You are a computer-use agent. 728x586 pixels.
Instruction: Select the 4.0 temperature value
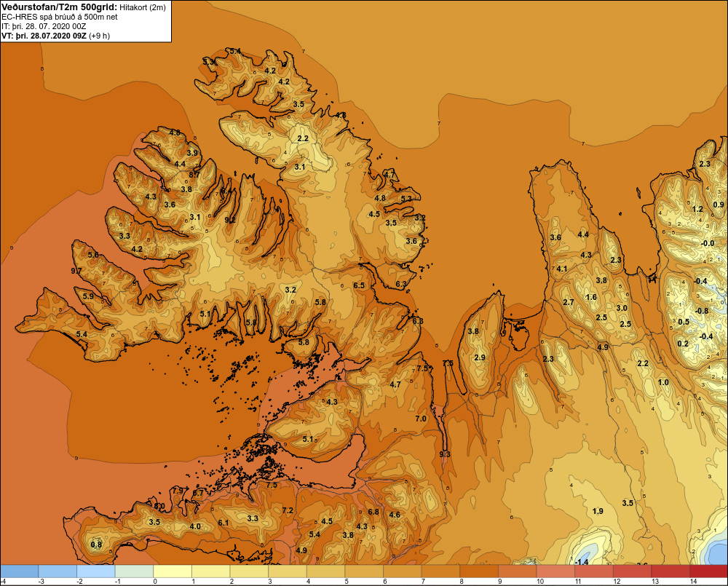pyautogui.click(x=195, y=526)
